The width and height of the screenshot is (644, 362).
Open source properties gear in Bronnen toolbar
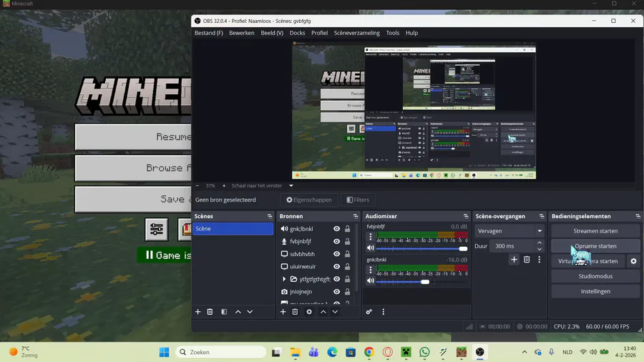click(x=309, y=312)
